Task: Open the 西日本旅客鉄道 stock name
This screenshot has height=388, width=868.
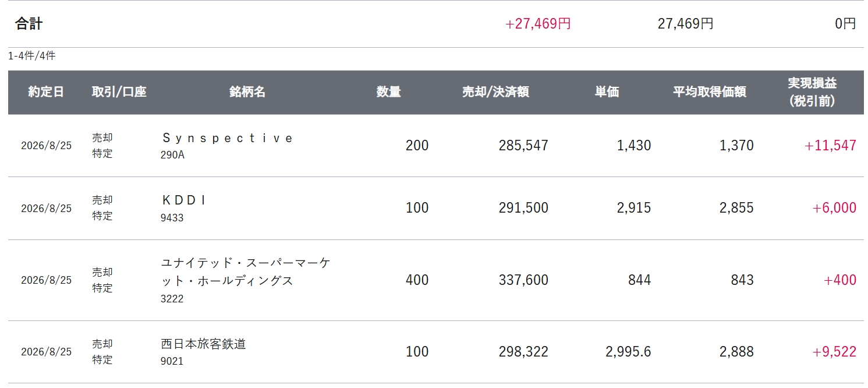Action: [x=203, y=344]
